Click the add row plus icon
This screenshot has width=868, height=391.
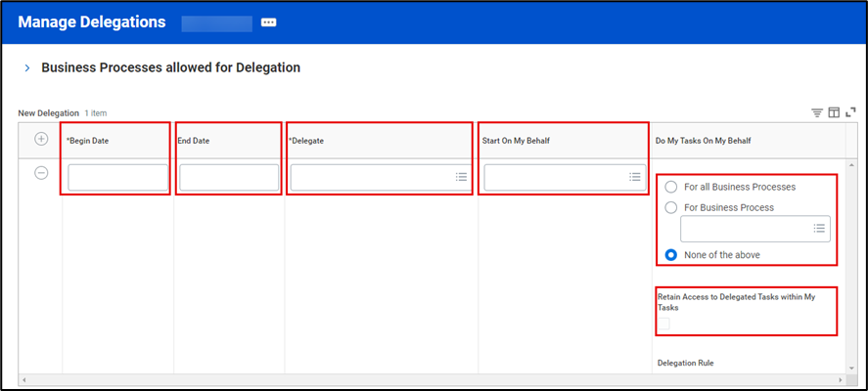coord(41,139)
